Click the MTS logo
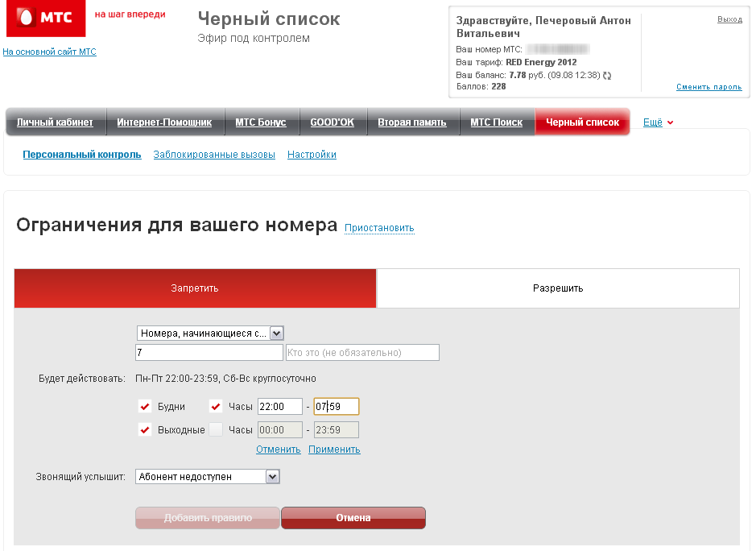The width and height of the screenshot is (756, 551). [46, 18]
